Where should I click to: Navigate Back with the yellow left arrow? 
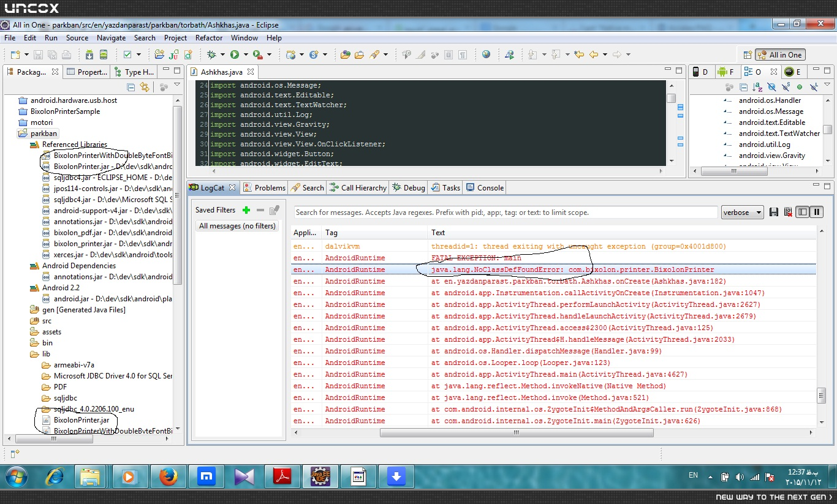pyautogui.click(x=593, y=55)
